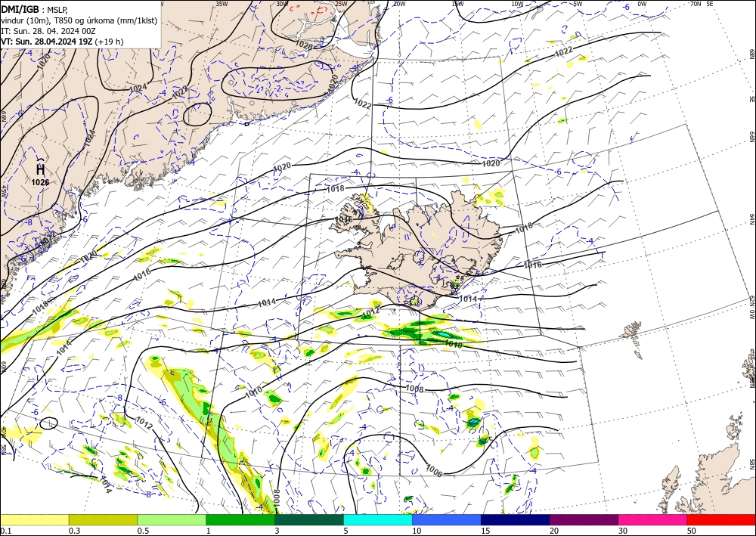
Task: Click the H high-pressure symbol over Greenland
Action: pyautogui.click(x=41, y=169)
